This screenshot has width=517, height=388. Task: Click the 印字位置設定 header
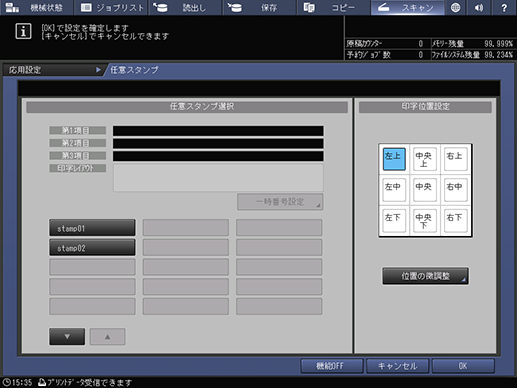pos(425,107)
